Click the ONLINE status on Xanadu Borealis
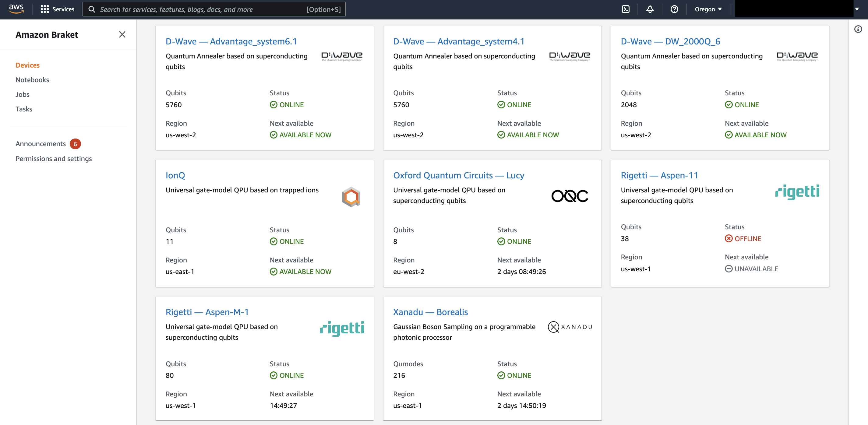Screen dimensions: 868x425 (519, 375)
